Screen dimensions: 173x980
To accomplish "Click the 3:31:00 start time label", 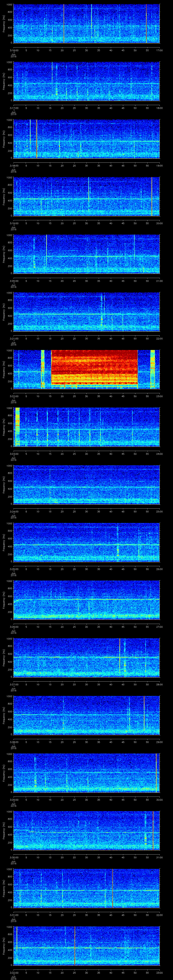I will tap(14, 915).
